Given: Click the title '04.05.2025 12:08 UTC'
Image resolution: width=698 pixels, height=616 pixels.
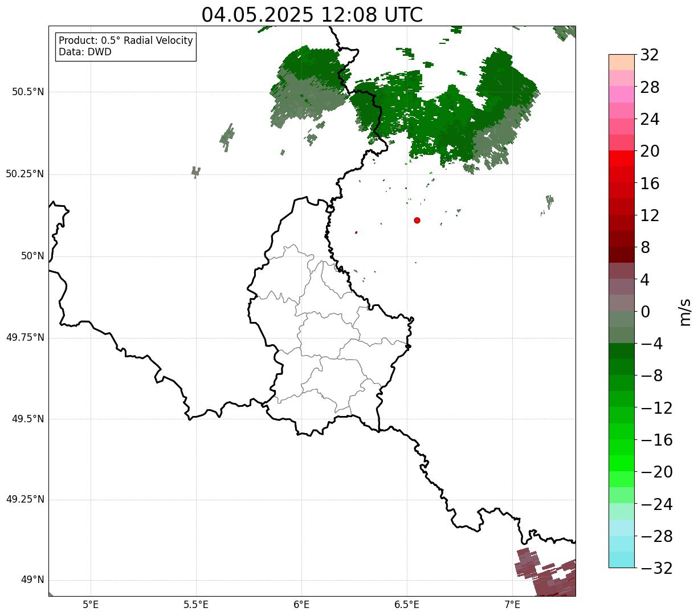Looking at the screenshot, I should click(x=312, y=15).
